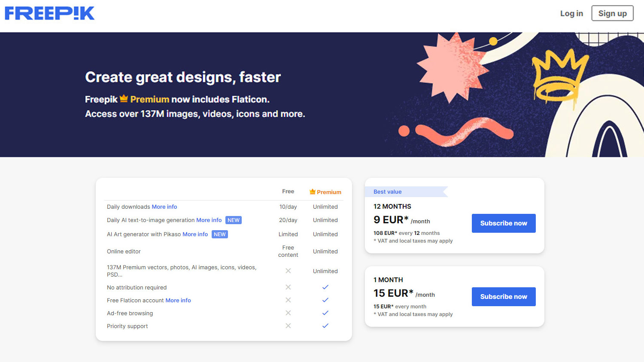The width and height of the screenshot is (644, 362).
Task: Click the X mark in No attribution required row
Action: click(288, 287)
